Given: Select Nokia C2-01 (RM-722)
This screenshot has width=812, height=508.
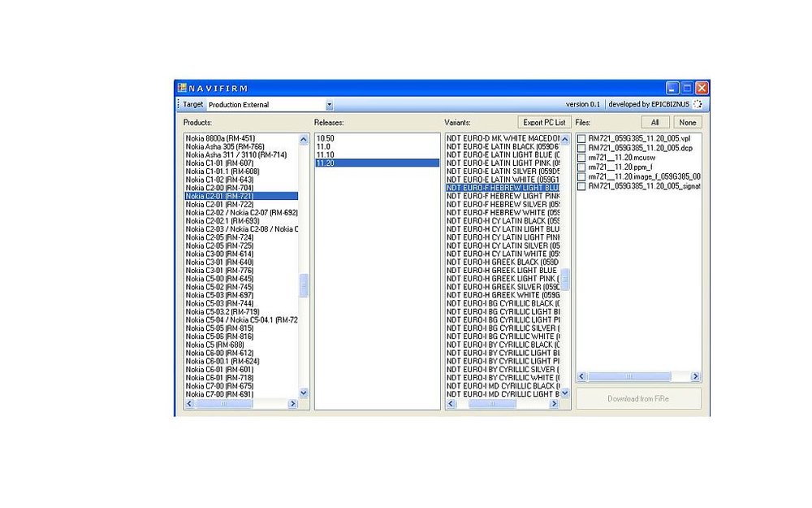Looking at the screenshot, I should coord(241,205).
